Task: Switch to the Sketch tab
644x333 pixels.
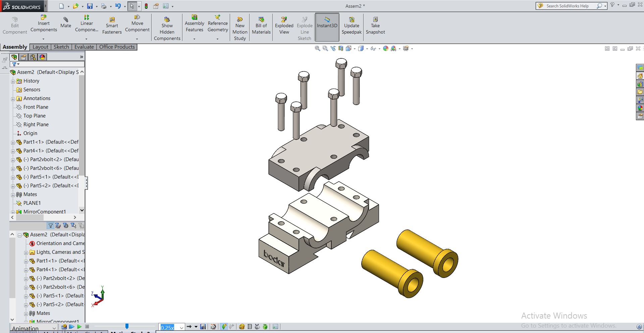Action: [61, 47]
